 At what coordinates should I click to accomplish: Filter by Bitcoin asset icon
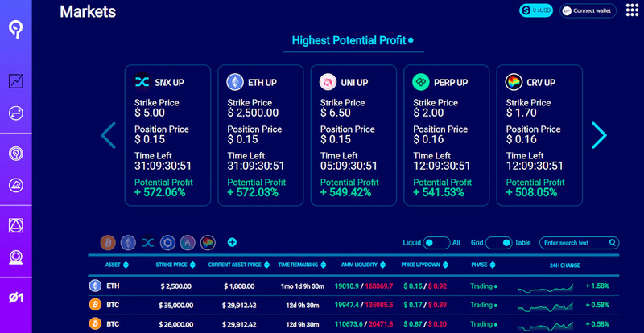click(108, 243)
